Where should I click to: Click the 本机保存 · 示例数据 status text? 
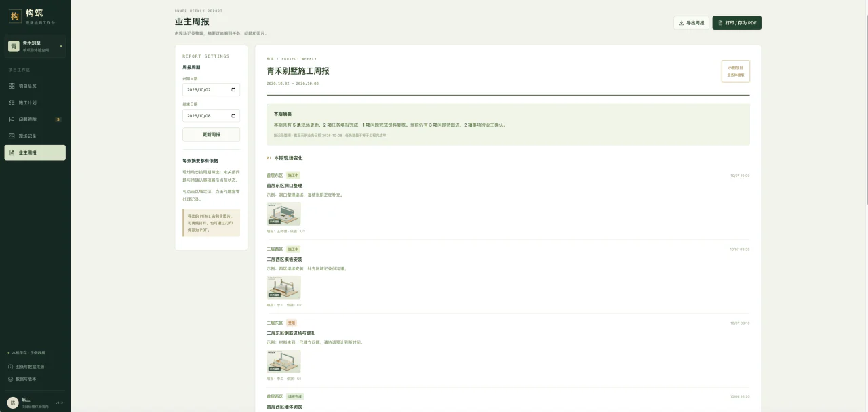click(27, 353)
